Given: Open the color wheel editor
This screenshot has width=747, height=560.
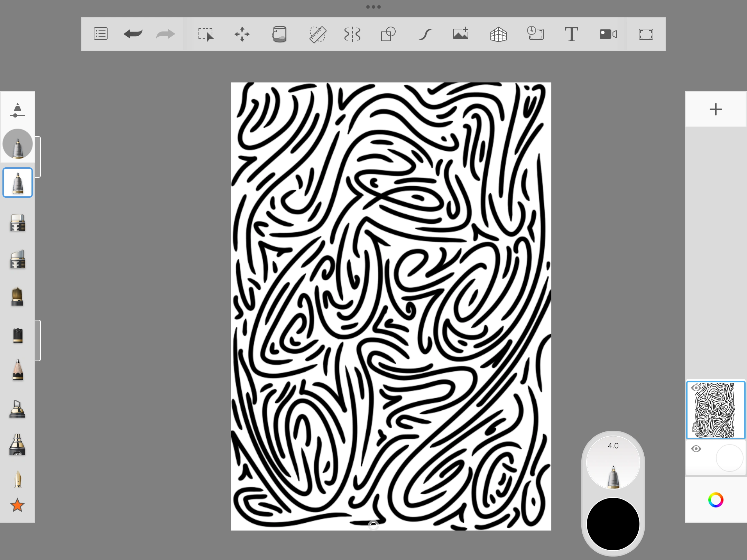Looking at the screenshot, I should point(716,500).
